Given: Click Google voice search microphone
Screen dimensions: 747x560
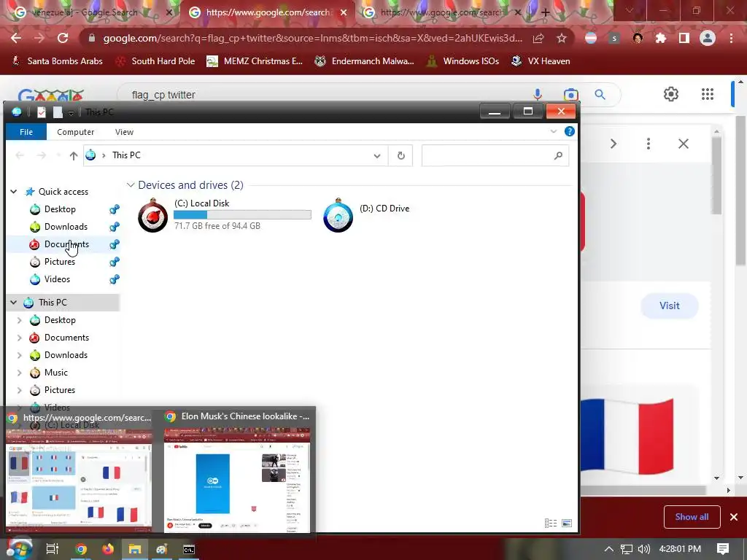Looking at the screenshot, I should (x=538, y=94).
